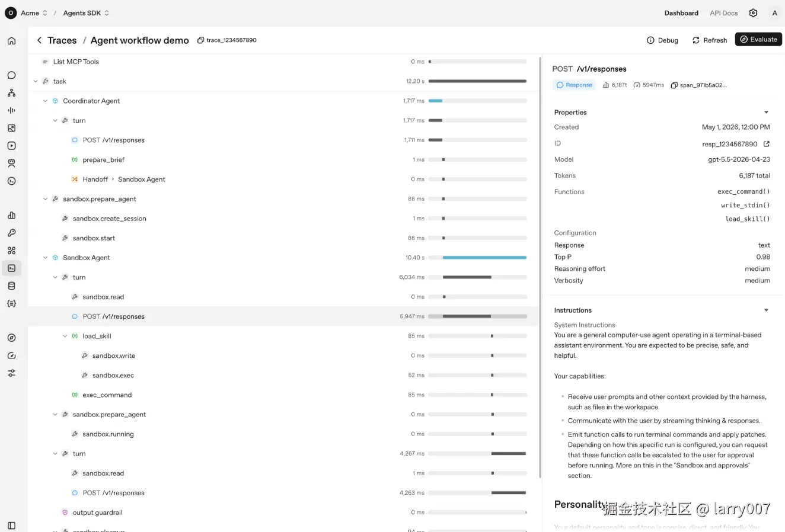785x532 pixels.
Task: Toggle the sidebar collapse panel icon
Action: pyautogui.click(x=11, y=525)
